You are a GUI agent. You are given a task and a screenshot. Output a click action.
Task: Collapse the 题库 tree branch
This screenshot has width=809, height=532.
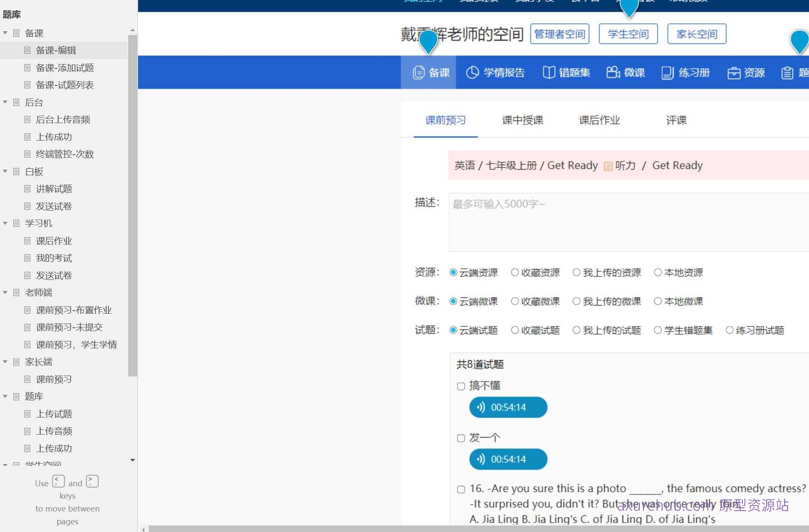pyautogui.click(x=5, y=396)
